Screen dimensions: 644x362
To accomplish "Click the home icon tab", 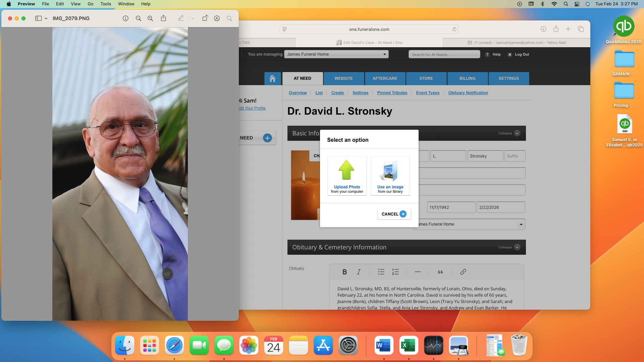I will point(272,78).
